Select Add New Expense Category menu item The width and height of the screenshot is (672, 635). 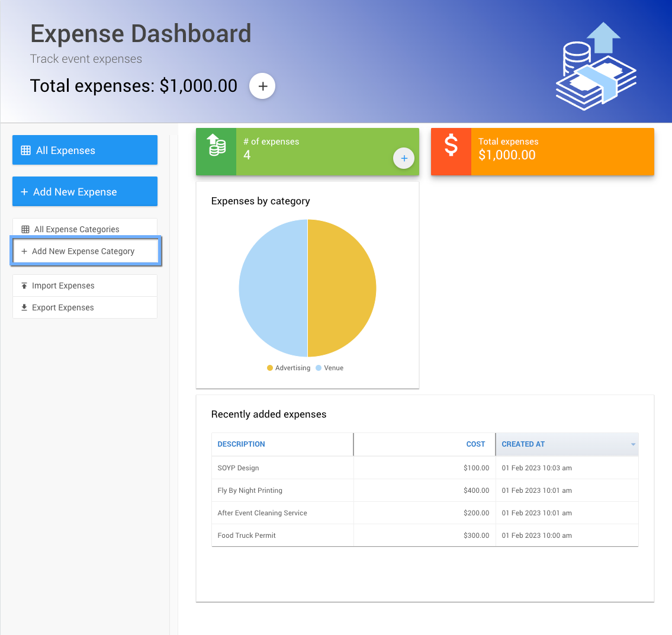point(85,251)
